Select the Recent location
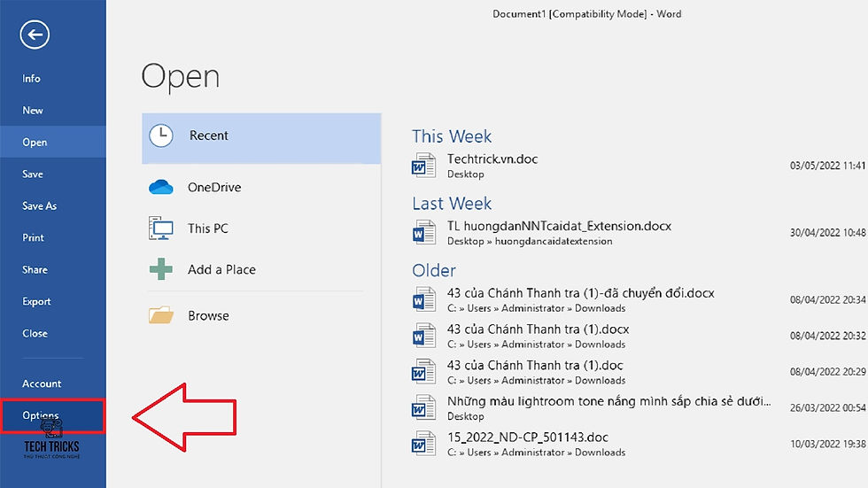This screenshot has height=488, width=868. 261,138
